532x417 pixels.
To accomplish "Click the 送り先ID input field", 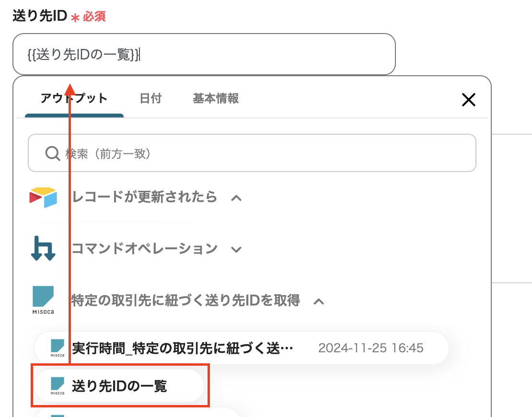I will [x=204, y=54].
